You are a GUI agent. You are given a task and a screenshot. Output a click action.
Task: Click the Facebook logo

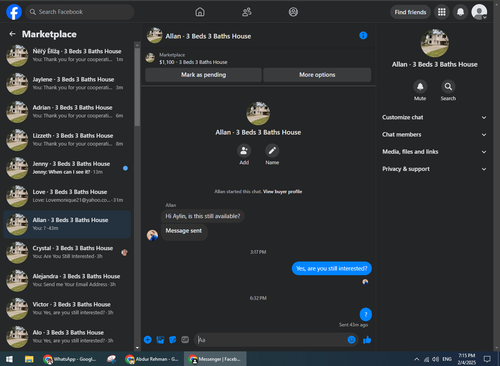tap(14, 12)
